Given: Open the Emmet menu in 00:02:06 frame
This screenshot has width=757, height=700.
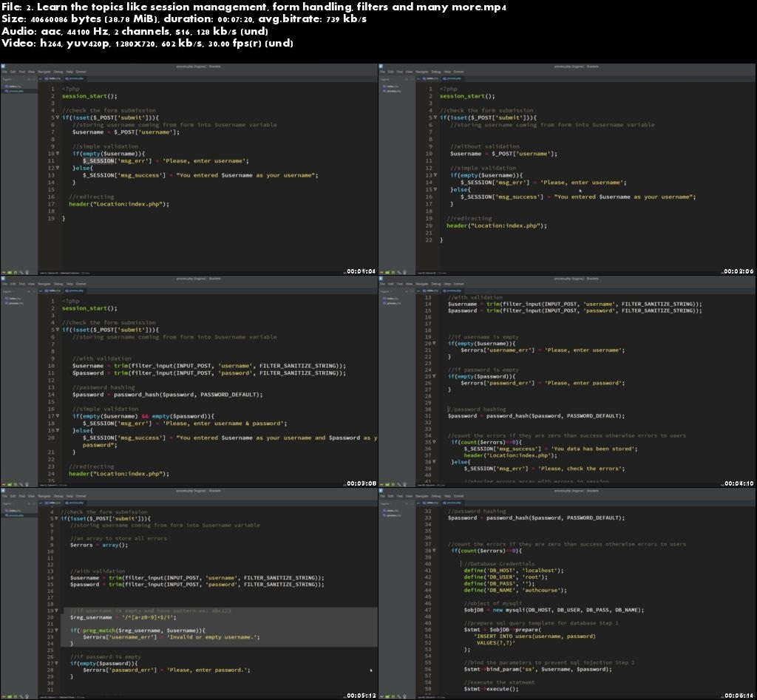Looking at the screenshot, I should point(458,72).
